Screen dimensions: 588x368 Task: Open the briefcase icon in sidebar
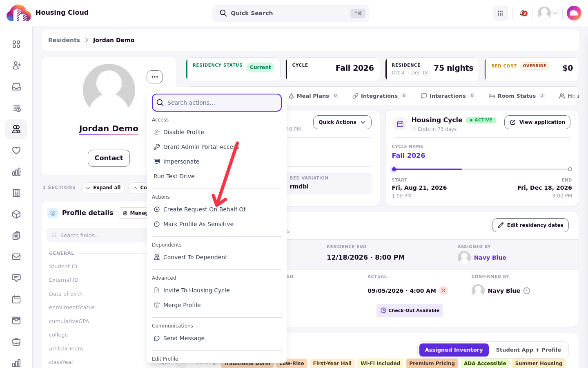(16, 342)
